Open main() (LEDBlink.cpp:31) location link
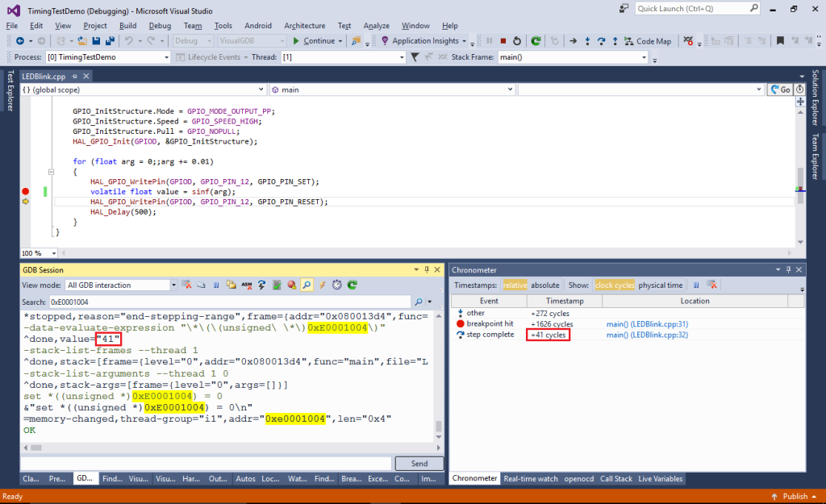826x504 pixels. coord(647,324)
